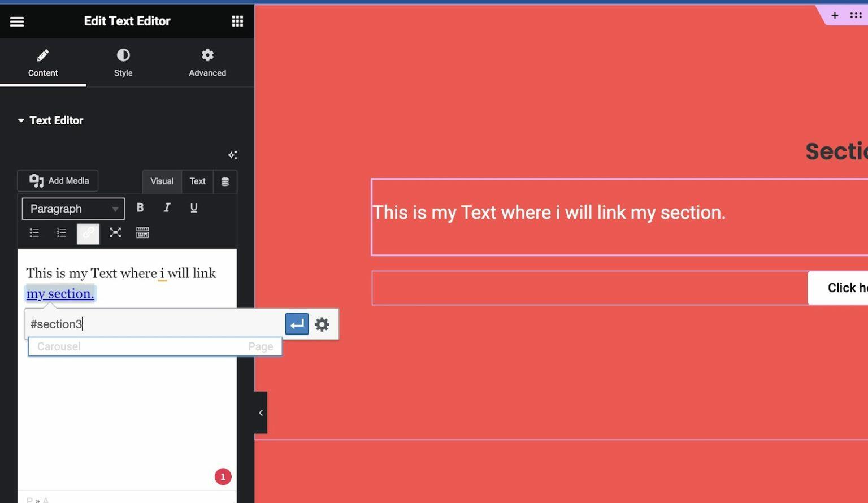Switch to the Text editing tab
Screen dimensions: 868x503
(x=197, y=181)
